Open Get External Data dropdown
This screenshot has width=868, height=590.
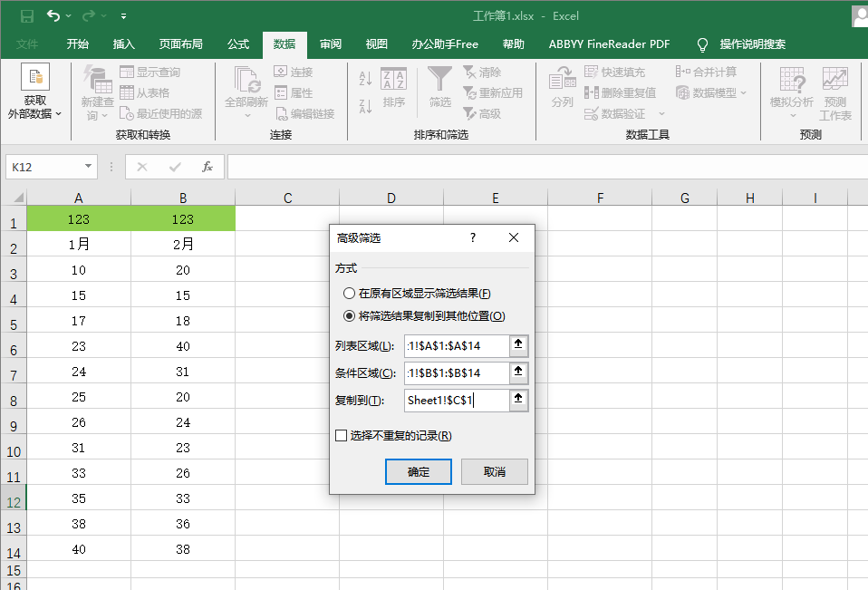(35, 92)
